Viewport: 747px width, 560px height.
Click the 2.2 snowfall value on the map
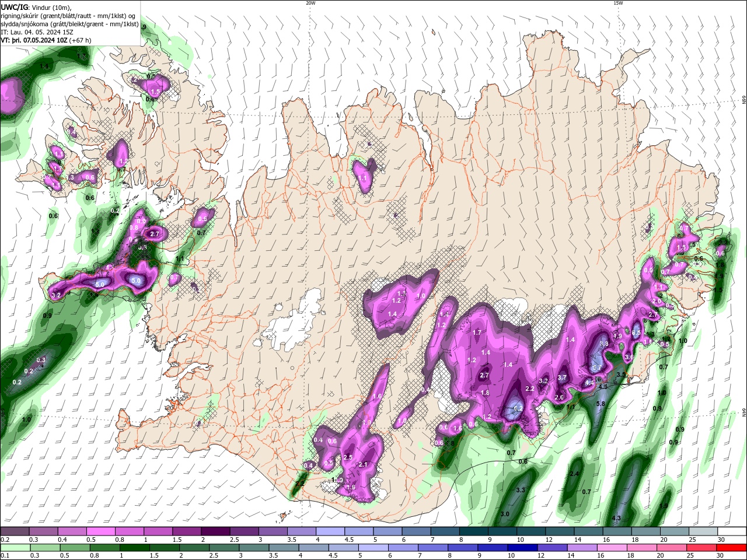(530, 388)
